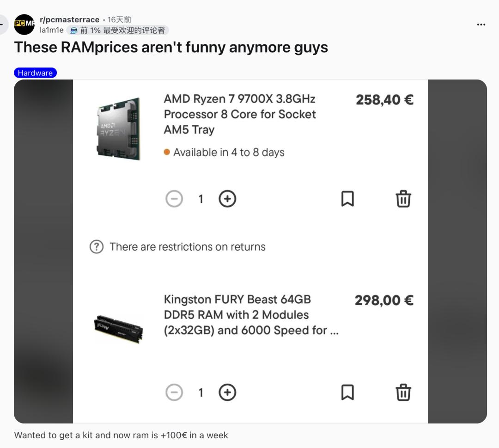Screen dimensions: 499x448
Task: Open the r/pcmasterrace subreddit avatar
Action: point(24,25)
